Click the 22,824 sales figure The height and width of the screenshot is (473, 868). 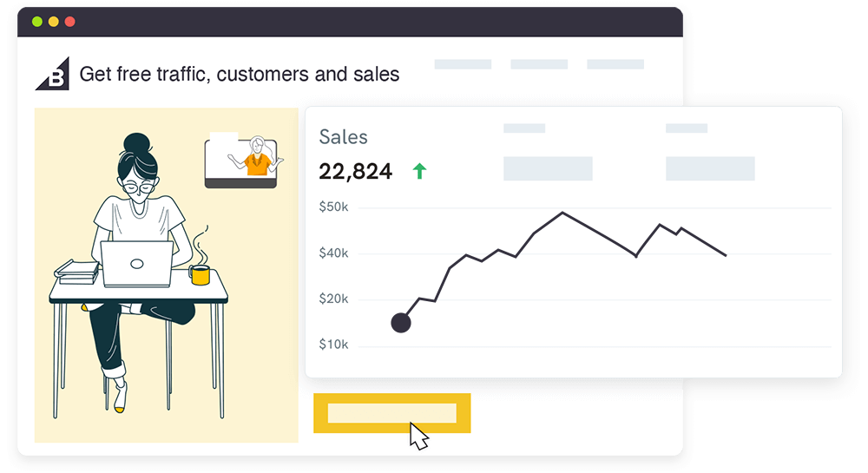[355, 172]
